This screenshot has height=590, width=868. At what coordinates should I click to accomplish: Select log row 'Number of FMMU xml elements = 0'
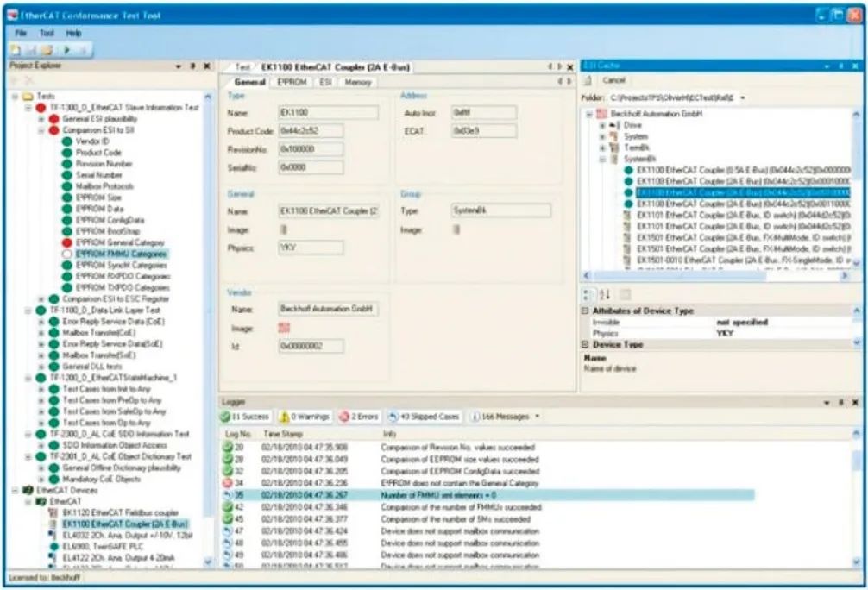(487, 495)
